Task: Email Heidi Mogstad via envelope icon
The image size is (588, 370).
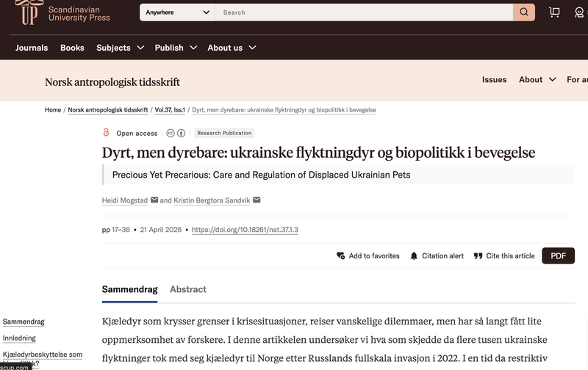Action: pos(154,200)
